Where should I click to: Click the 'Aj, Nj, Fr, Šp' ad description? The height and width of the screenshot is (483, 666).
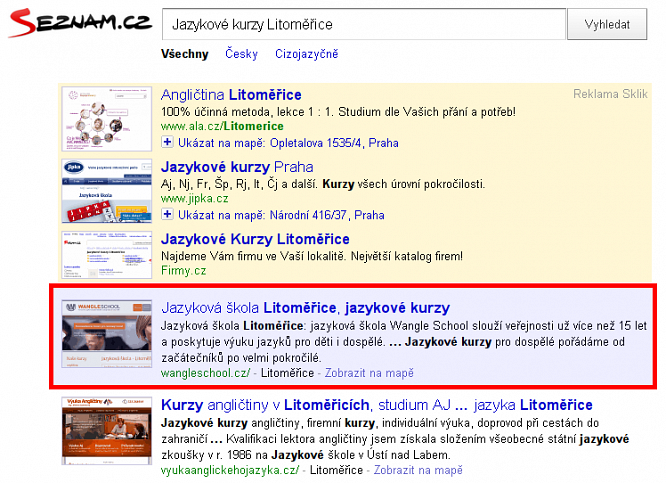[x=323, y=184]
